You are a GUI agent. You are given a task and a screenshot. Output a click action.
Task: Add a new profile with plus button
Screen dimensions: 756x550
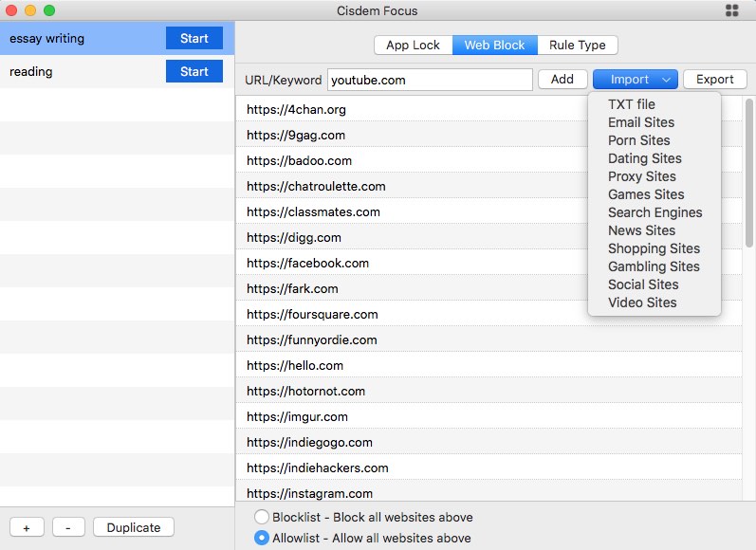pyautogui.click(x=27, y=527)
